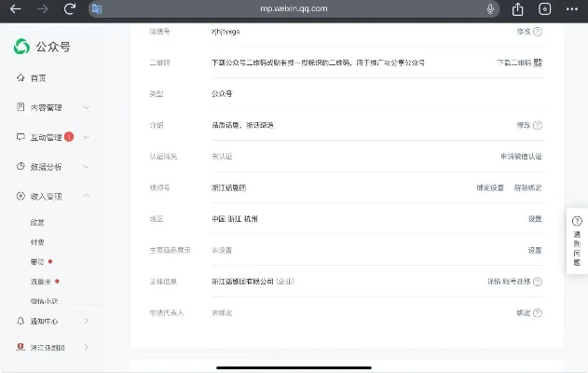Click the question mark on the 遇到问题 widget
The width and height of the screenshot is (588, 373).
[x=577, y=221]
